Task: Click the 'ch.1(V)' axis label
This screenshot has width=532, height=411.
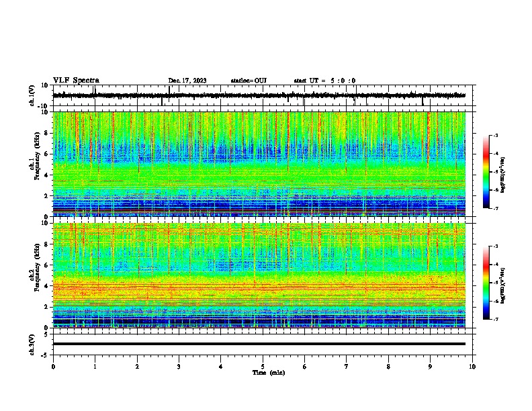Action: [x=32, y=96]
